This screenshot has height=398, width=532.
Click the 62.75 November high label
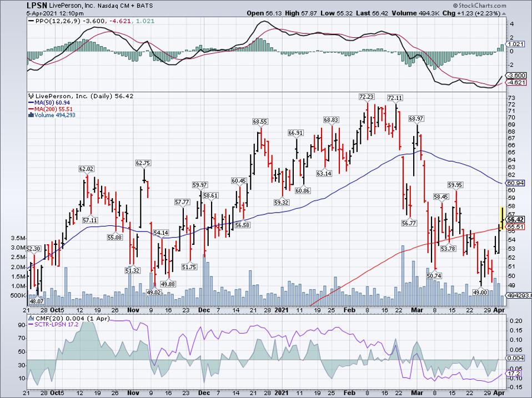(x=143, y=163)
